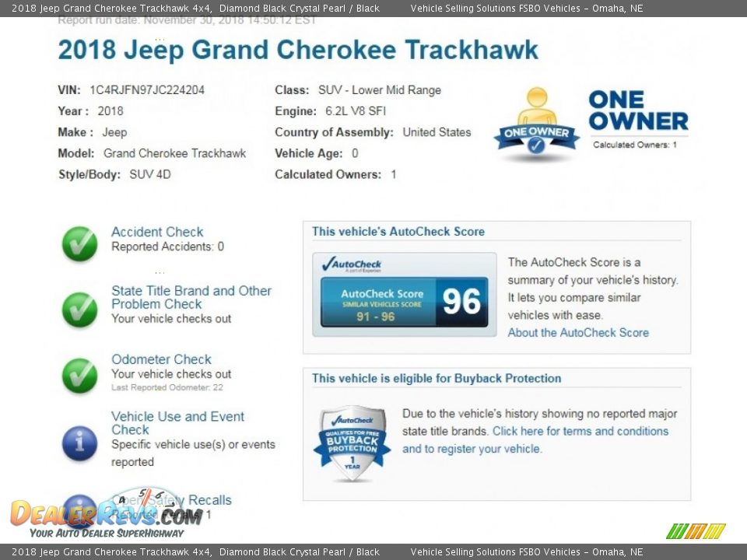Screen dimensions: 747x560
Task: Click the Model value Grand Cherokee Trackhawk
Action: coord(175,153)
